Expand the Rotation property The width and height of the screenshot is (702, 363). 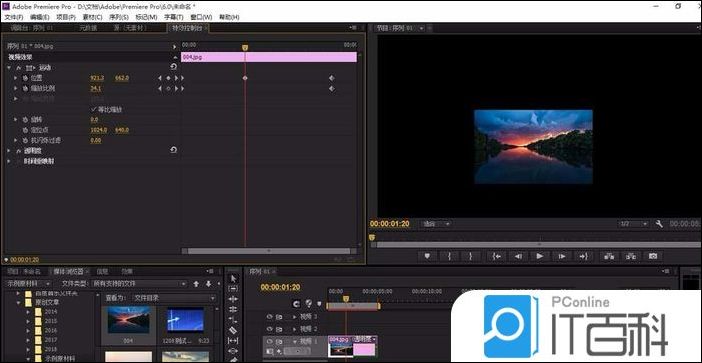[16, 120]
